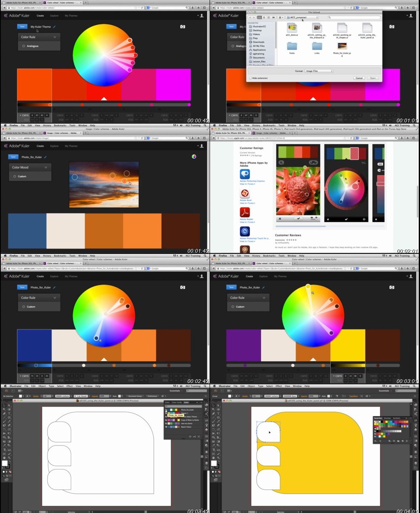420x513 pixels.
Task: Click the magenta swatch in 00:00:45 frame
Action: click(x=174, y=85)
